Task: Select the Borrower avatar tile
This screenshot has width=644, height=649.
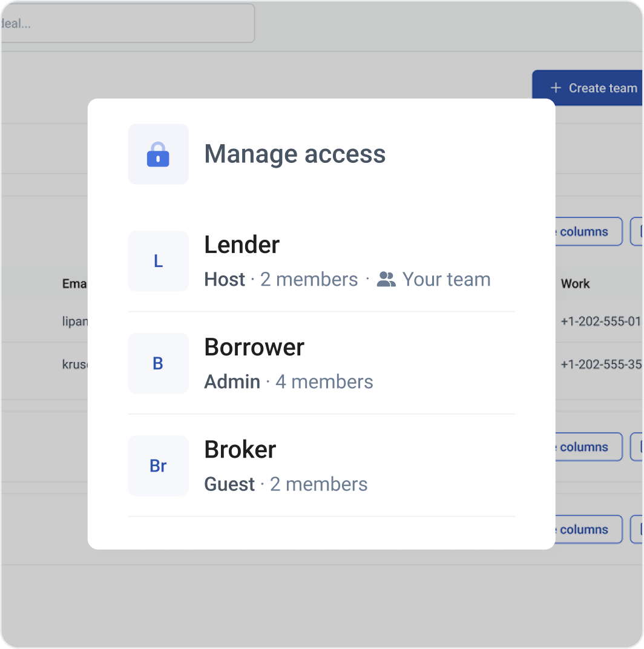Action: coord(158,363)
